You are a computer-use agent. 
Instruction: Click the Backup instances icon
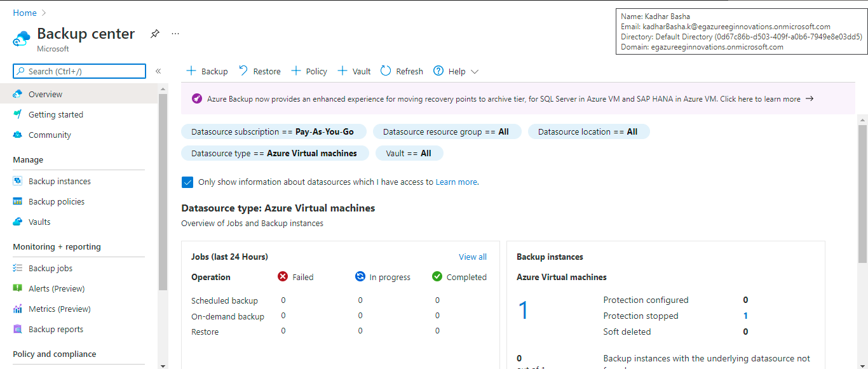(x=18, y=181)
